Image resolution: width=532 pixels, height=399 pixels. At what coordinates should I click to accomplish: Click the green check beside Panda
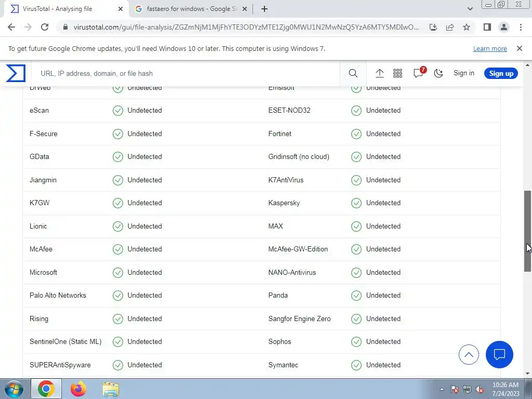356,296
